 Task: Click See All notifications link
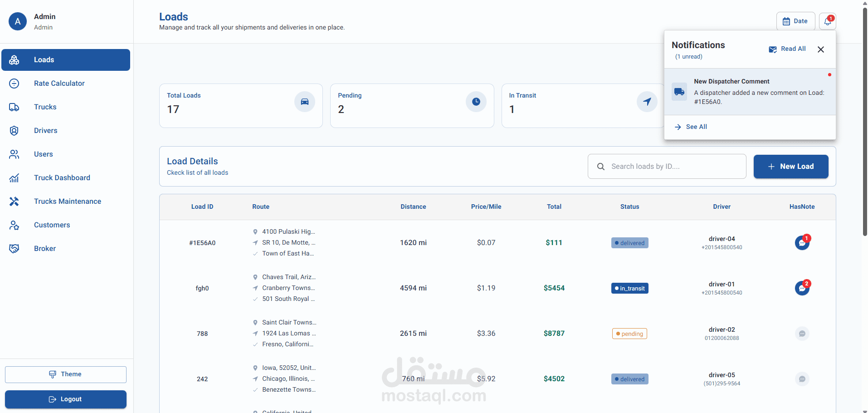691,127
